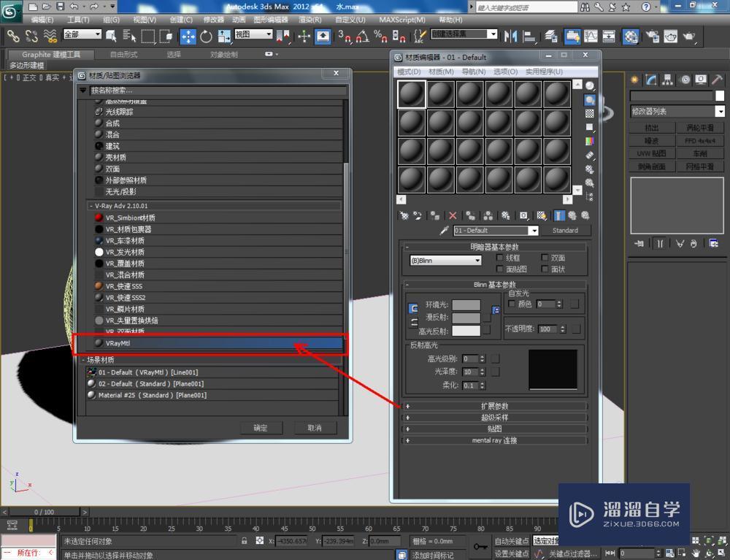Image resolution: width=730 pixels, height=560 pixels.
Task: Select VRayMtl in the material list
Action: pos(218,343)
